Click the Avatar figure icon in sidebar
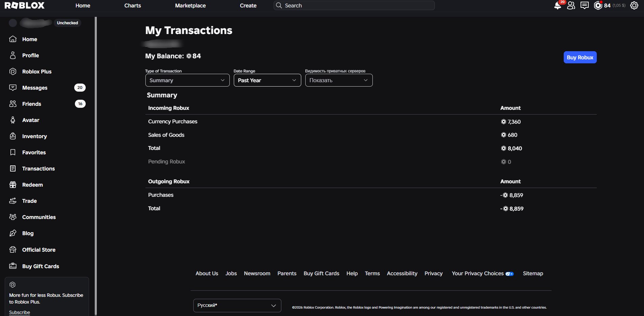644x316 pixels. [x=13, y=120]
